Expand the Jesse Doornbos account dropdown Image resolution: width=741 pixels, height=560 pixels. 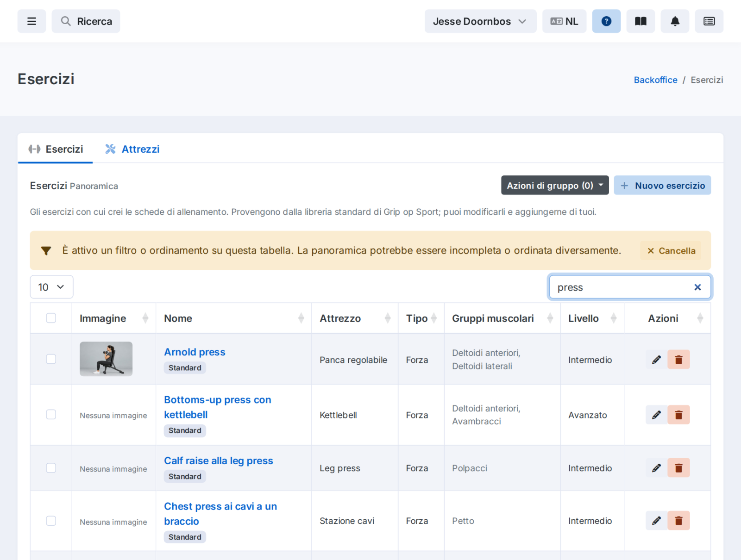[480, 21]
